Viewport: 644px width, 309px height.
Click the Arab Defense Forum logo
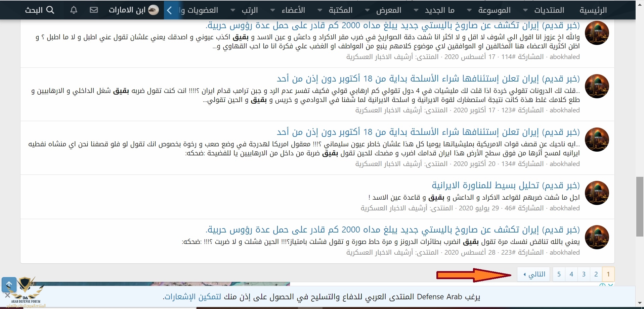[26, 291]
